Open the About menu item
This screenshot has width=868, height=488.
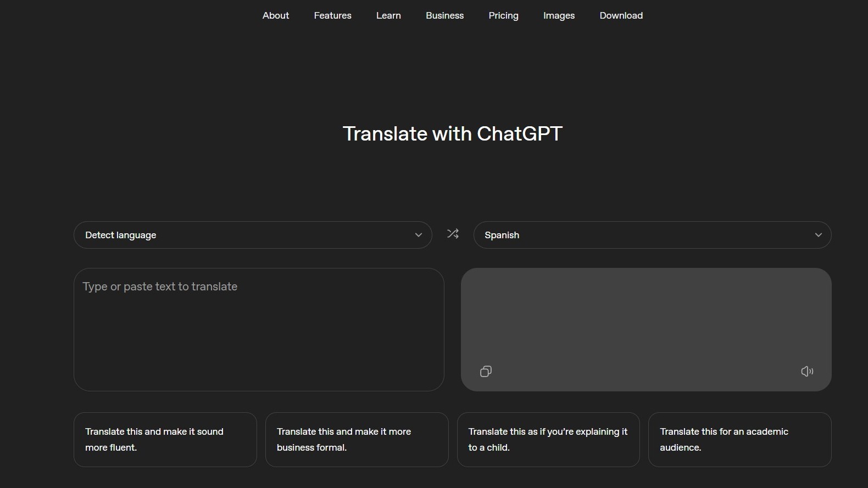(275, 15)
